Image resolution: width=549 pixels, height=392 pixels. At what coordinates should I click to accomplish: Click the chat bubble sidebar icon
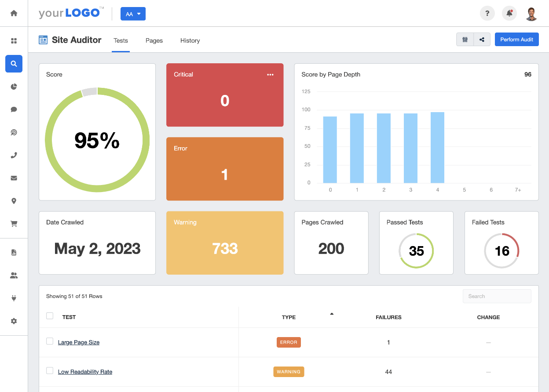tap(14, 109)
